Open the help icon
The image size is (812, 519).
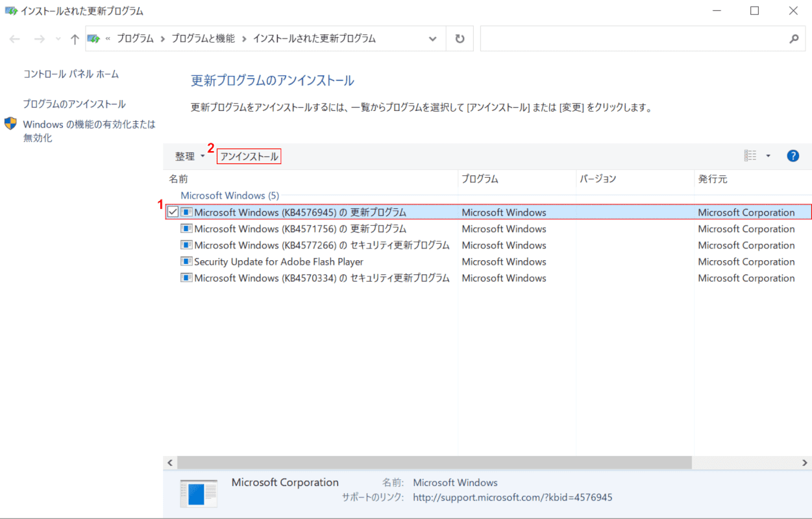(x=793, y=156)
